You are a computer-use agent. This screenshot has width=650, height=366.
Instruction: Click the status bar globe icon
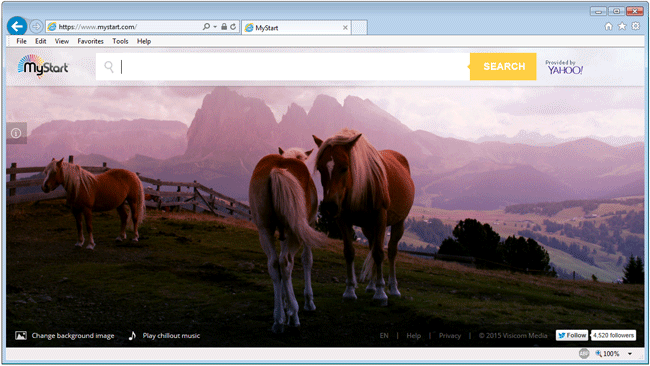click(x=584, y=354)
